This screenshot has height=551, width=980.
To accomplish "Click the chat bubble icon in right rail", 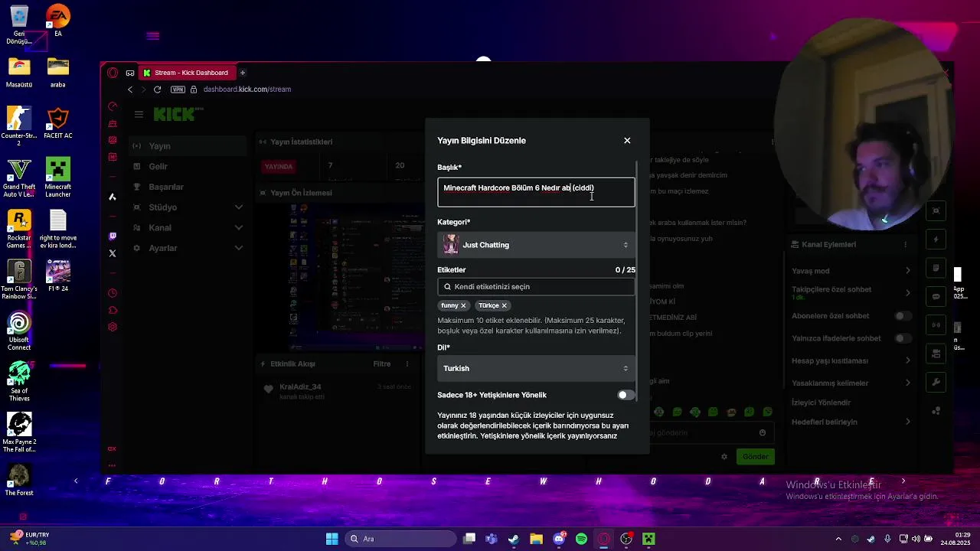I will (936, 296).
